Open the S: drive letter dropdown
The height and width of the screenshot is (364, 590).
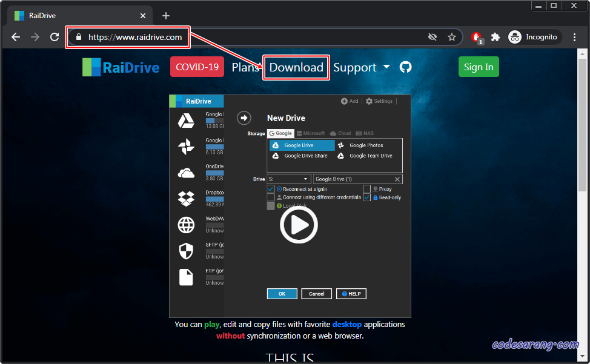point(288,179)
